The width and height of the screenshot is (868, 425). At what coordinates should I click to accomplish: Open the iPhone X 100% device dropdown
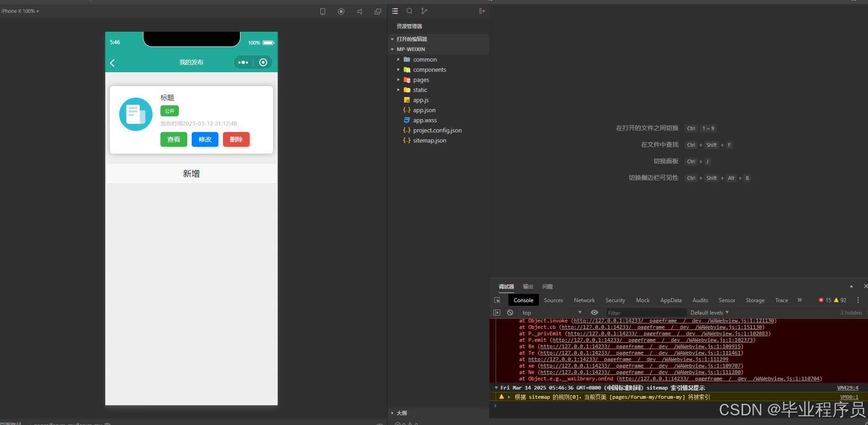[x=20, y=11]
